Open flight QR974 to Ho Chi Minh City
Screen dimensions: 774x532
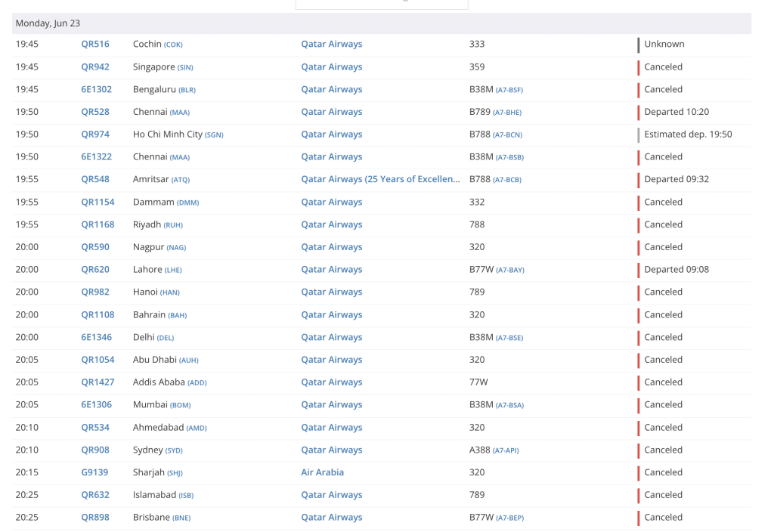pyautogui.click(x=95, y=135)
